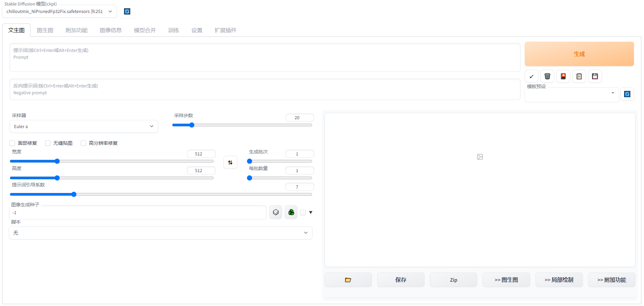Send the image to >> 附加功能
The image size is (644, 306).
pos(612,280)
